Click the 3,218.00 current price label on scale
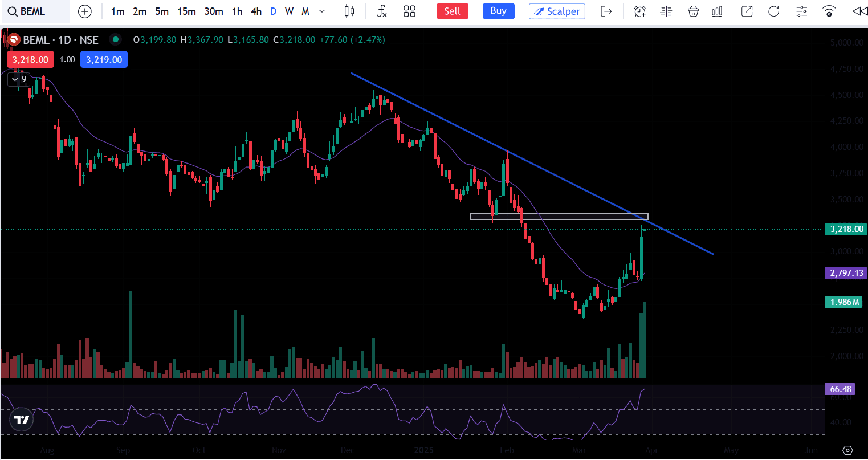The height and width of the screenshot is (460, 868). 846,229
